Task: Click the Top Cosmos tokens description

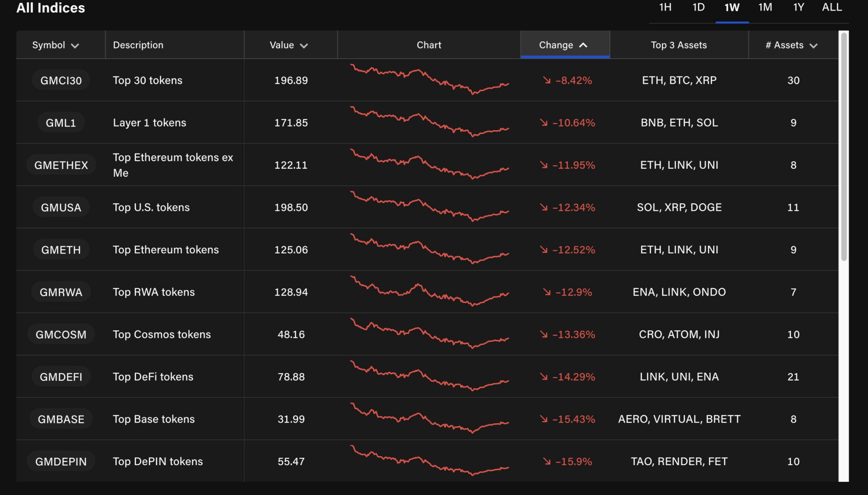Action: pos(162,335)
